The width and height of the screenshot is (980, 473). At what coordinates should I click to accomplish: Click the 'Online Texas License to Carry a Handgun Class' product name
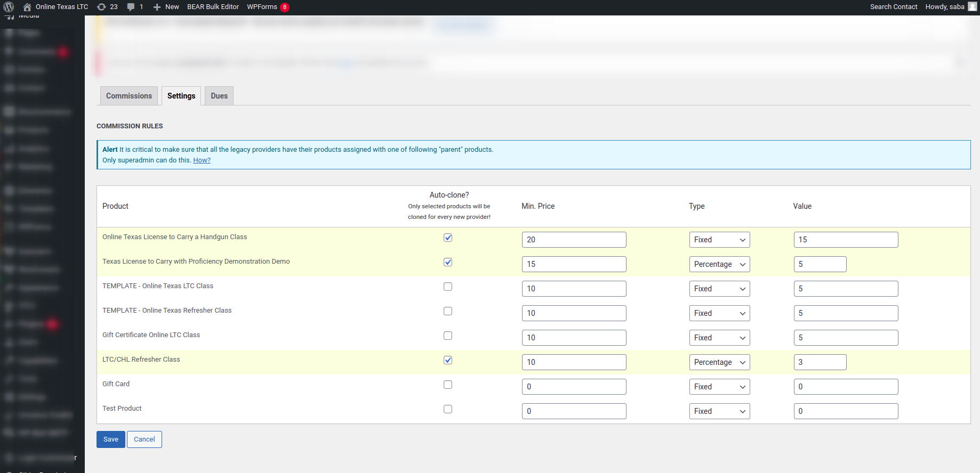click(175, 237)
